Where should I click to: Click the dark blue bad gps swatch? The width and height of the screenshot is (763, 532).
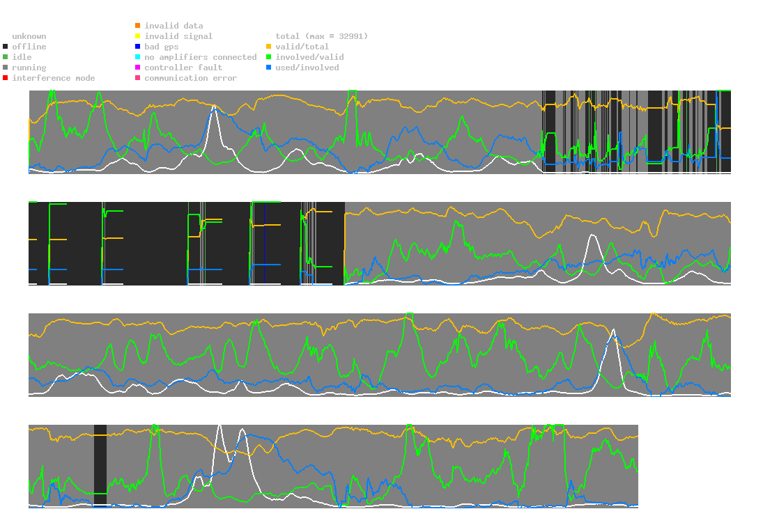click(138, 47)
